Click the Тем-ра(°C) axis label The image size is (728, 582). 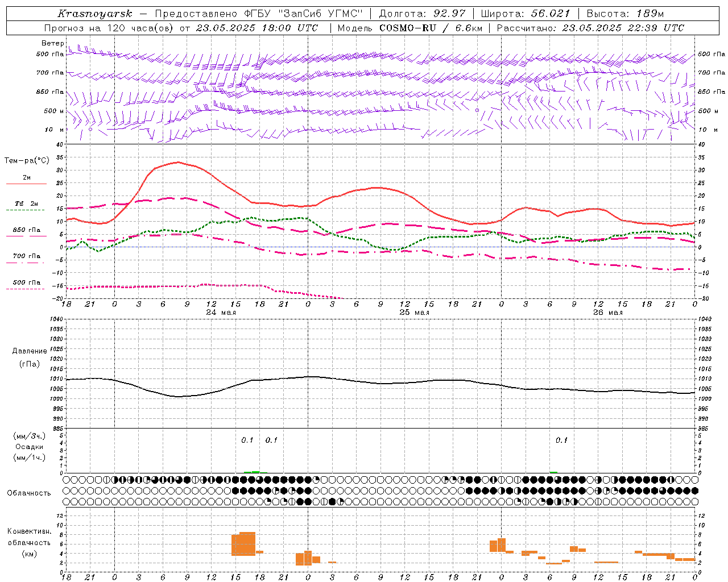pos(27,161)
